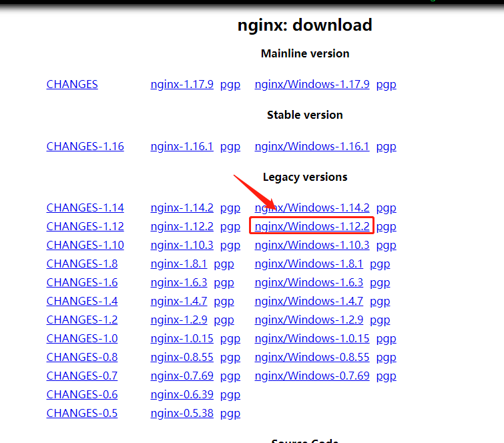This screenshot has height=443, width=504.
Task: Open CHANGES-1.2 link
Action: click(x=82, y=320)
